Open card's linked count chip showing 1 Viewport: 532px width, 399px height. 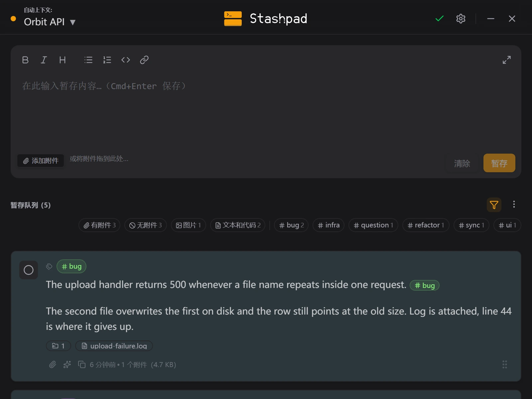[x=59, y=346]
